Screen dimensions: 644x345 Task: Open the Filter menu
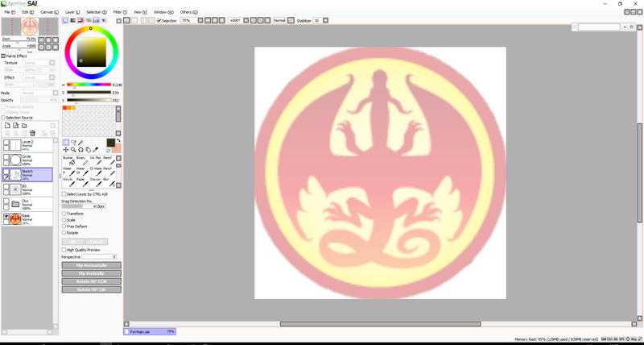tap(118, 12)
